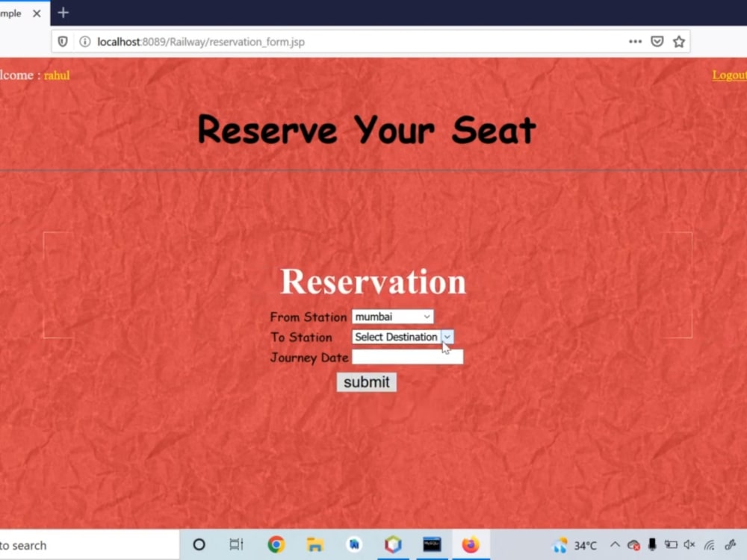Click the tracking protection shield icon

(62, 42)
